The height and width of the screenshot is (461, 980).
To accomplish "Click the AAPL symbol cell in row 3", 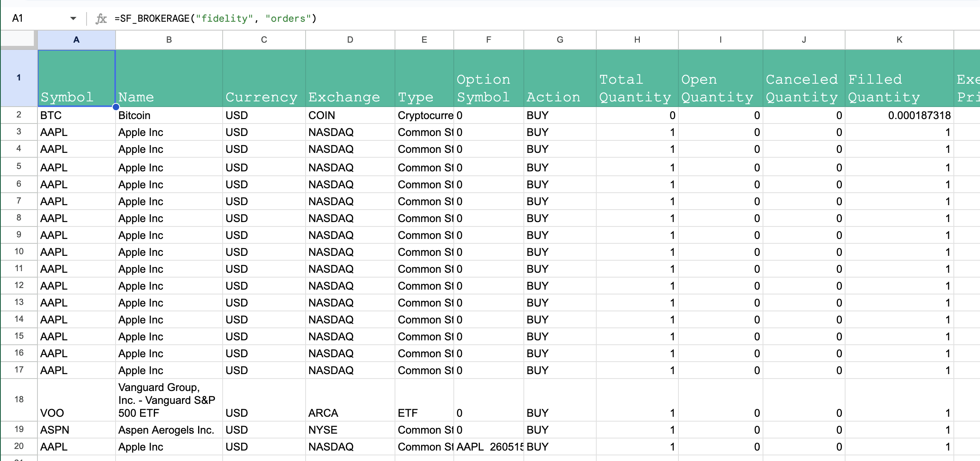I will [x=76, y=132].
